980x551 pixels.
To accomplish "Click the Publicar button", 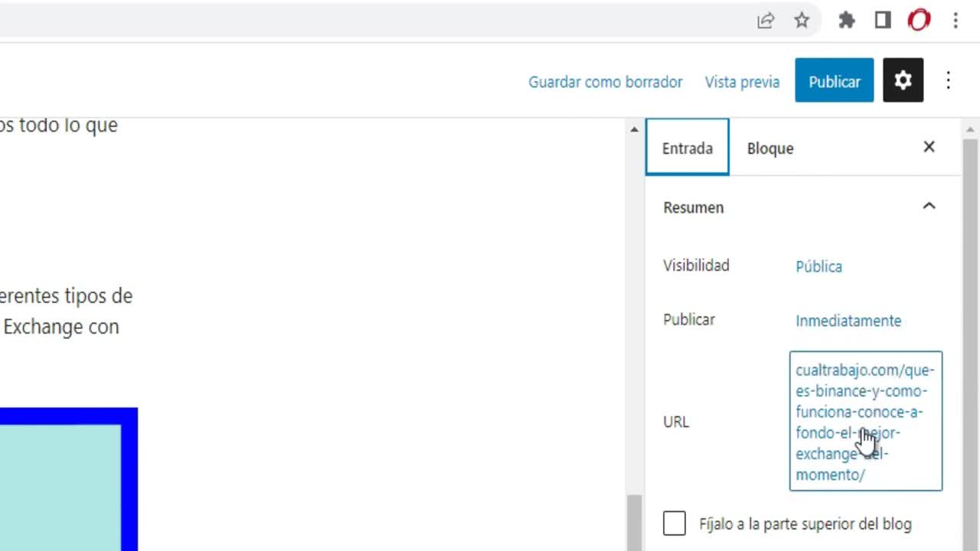I will click(x=835, y=80).
